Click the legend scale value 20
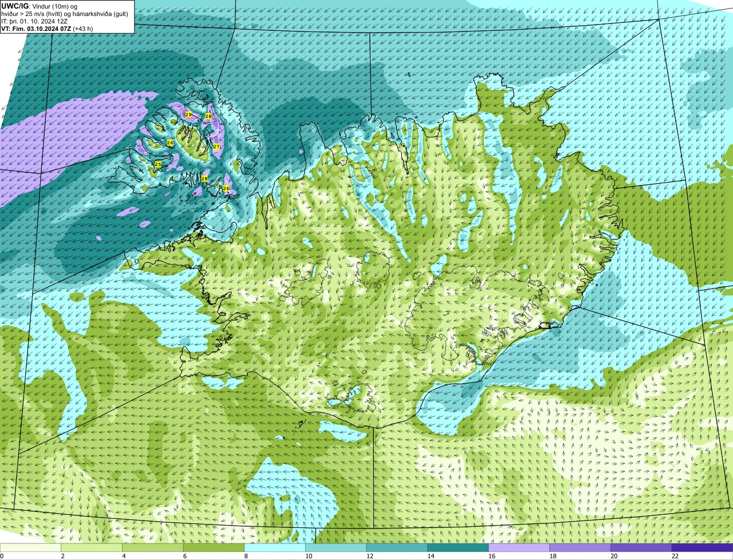 614,556
